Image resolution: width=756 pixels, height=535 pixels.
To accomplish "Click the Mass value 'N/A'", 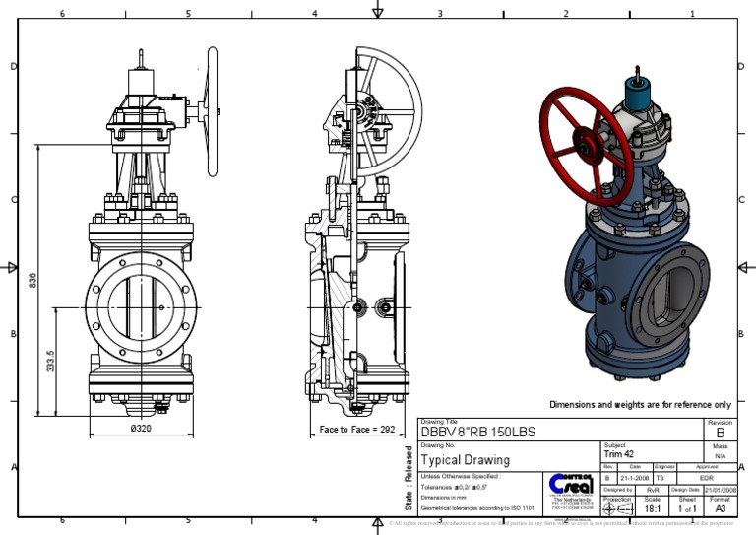I will click(720, 456).
